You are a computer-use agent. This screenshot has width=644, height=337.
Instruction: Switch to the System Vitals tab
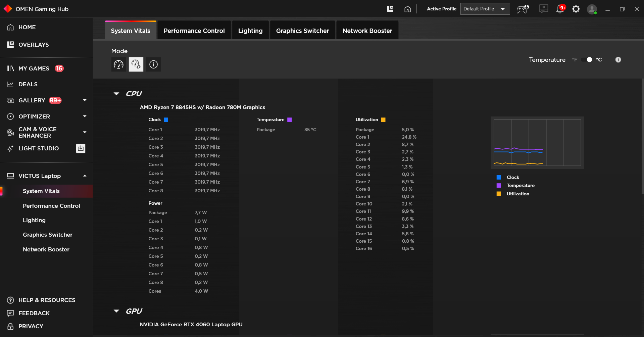click(x=131, y=31)
